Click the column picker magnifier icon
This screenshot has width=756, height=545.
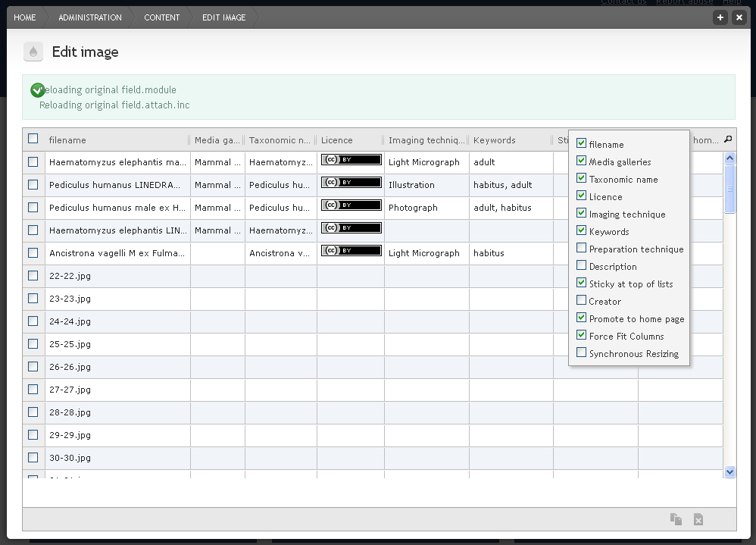pos(728,139)
